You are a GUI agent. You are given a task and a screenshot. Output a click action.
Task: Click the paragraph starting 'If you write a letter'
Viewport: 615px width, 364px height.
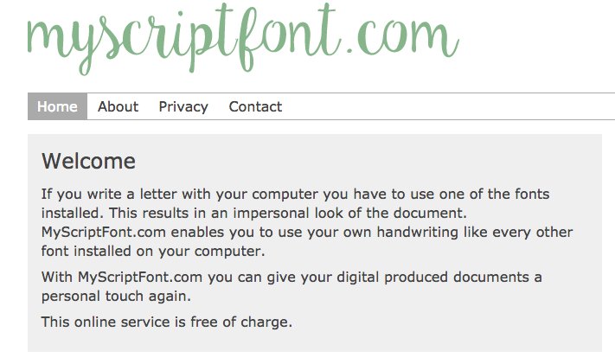pyautogui.click(x=307, y=222)
